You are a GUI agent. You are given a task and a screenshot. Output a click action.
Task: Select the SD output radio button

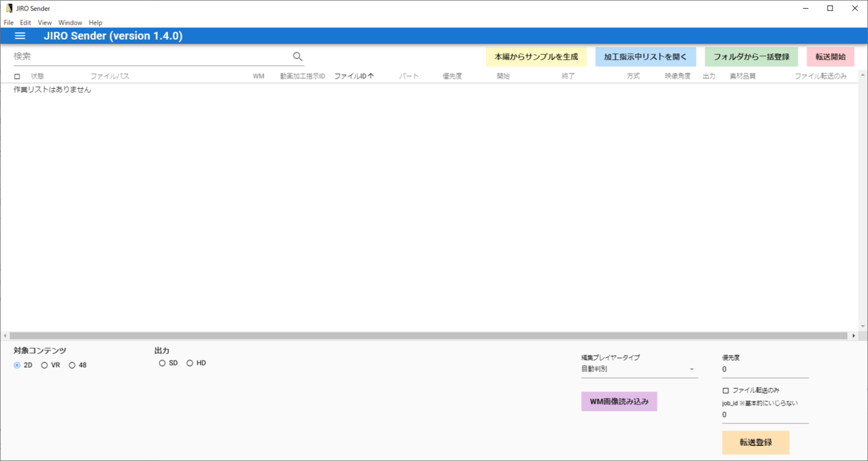(x=162, y=363)
